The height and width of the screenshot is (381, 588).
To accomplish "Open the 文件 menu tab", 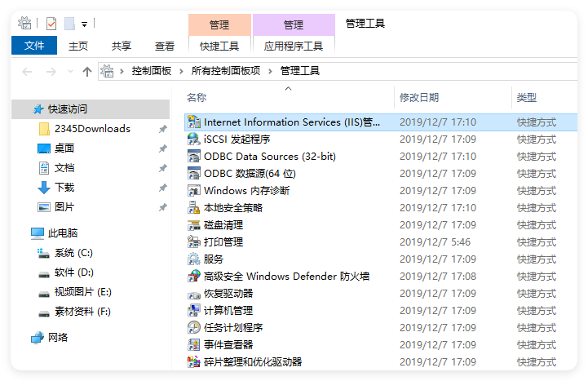I will coord(34,46).
